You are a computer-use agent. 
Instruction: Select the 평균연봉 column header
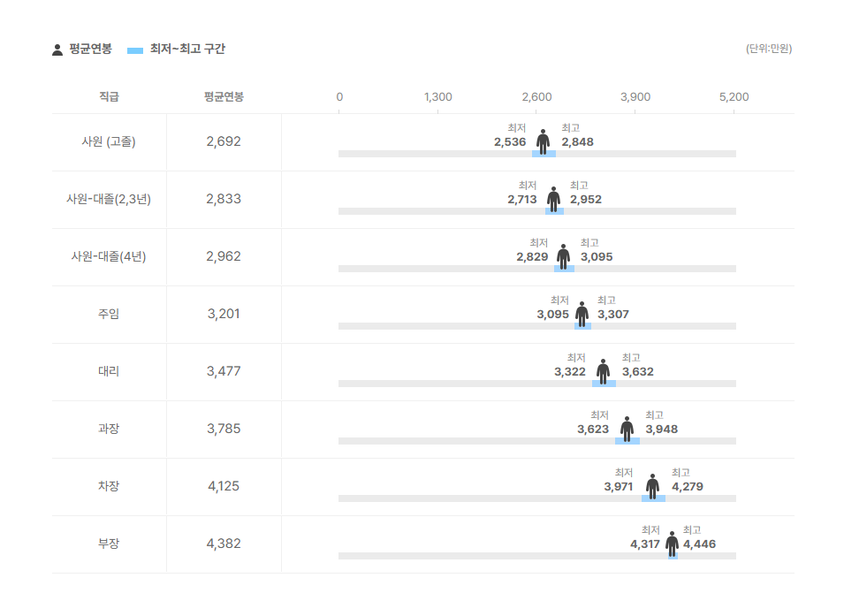coord(224,97)
